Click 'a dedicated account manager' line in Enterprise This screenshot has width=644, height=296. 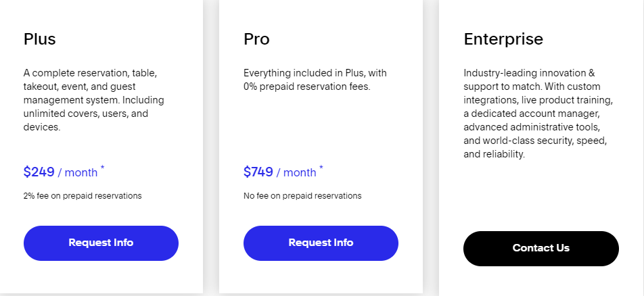point(532,114)
